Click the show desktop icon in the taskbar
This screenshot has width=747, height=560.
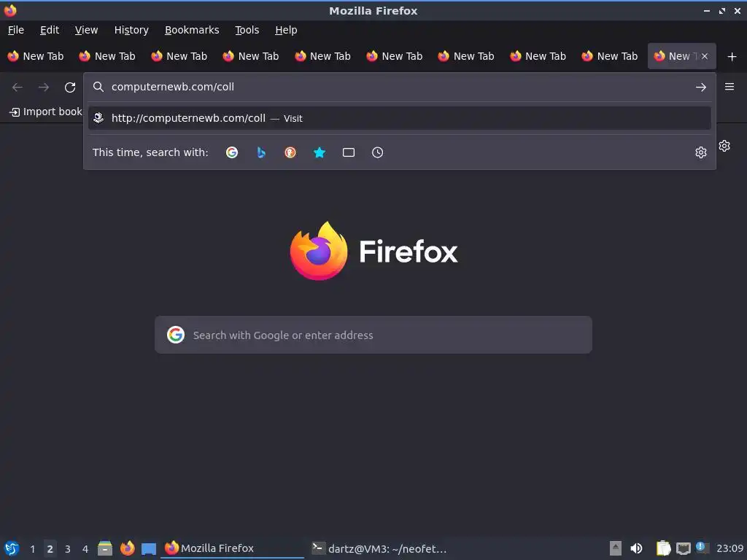tap(149, 548)
